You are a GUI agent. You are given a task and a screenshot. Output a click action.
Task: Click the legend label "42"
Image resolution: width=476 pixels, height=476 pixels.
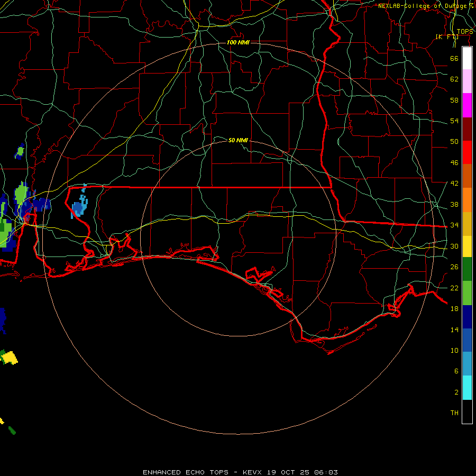coord(454,184)
